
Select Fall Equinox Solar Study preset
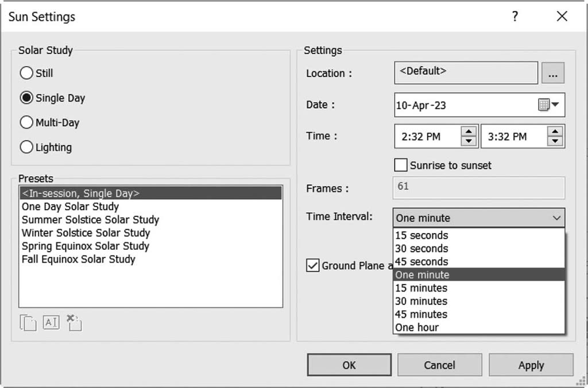151,259
